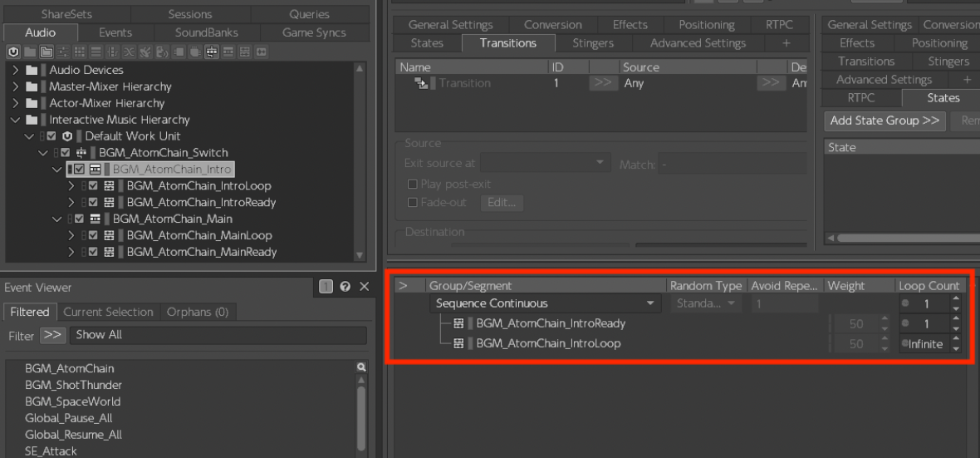Click the segment icon of BGM_AtomChain_IntroReady in the playlist
980x458 pixels.
point(458,323)
